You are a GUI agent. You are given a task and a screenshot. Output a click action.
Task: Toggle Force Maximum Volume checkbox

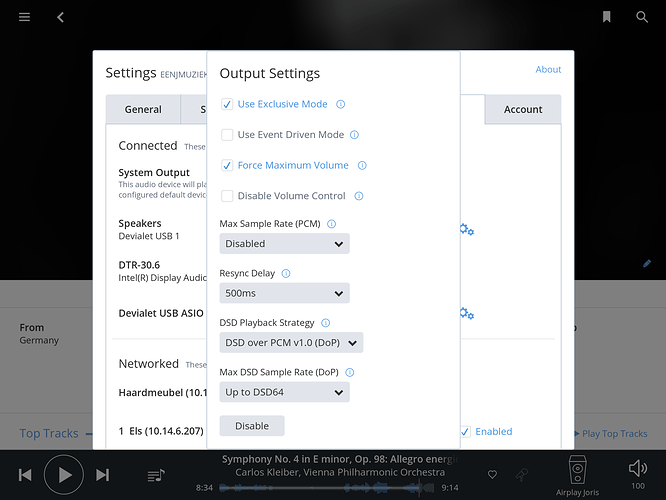227,165
